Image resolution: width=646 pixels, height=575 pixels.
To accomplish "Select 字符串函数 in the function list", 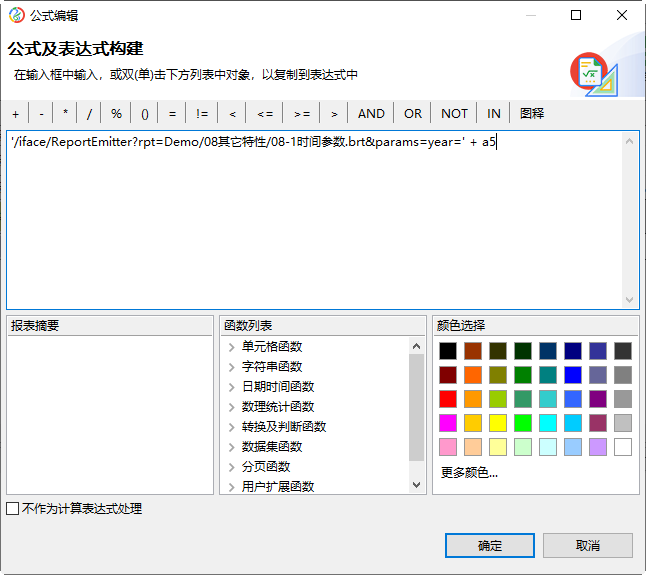I will click(x=271, y=367).
